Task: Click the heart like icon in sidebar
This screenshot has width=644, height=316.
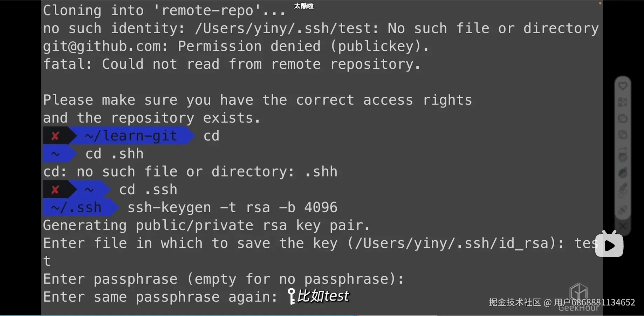Action: point(623,86)
